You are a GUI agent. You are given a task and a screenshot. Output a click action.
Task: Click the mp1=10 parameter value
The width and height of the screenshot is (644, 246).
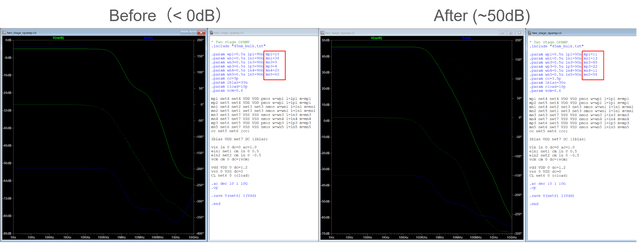pyautogui.click(x=272, y=54)
